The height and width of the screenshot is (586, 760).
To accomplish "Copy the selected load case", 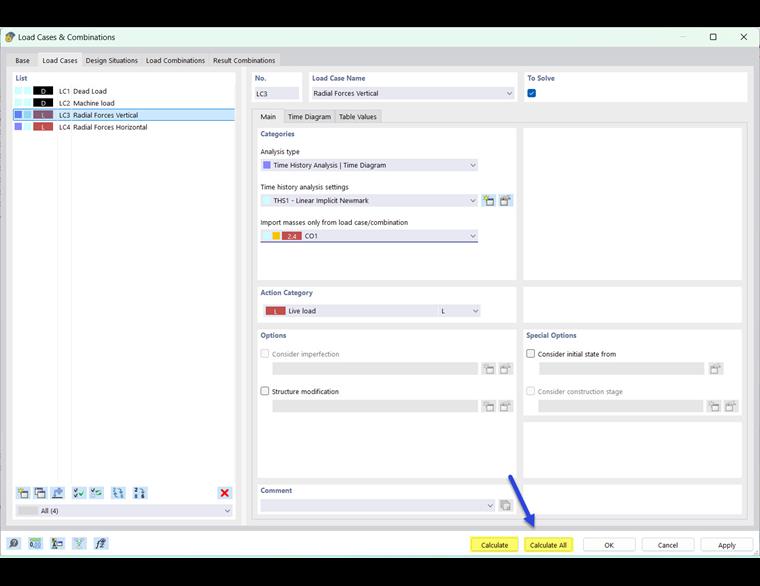I will click(x=40, y=493).
